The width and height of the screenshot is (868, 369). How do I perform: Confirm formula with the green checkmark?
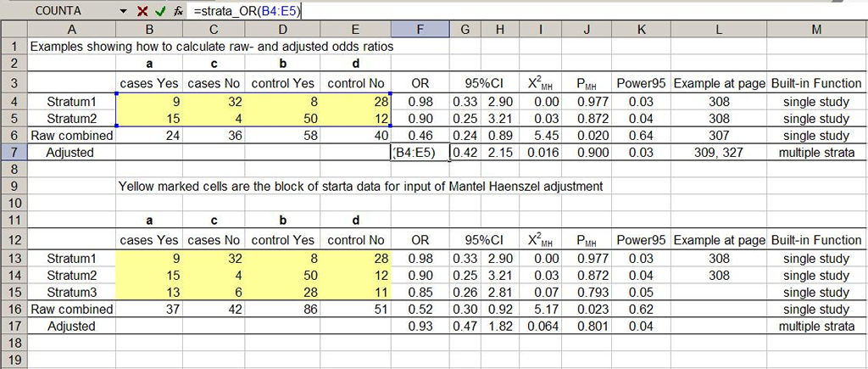pos(159,11)
